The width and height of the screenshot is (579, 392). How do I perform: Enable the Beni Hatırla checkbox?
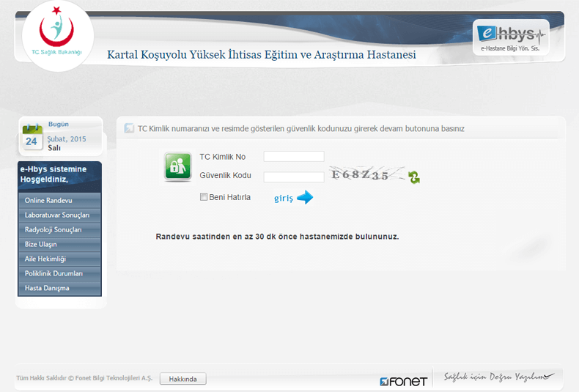[204, 197]
